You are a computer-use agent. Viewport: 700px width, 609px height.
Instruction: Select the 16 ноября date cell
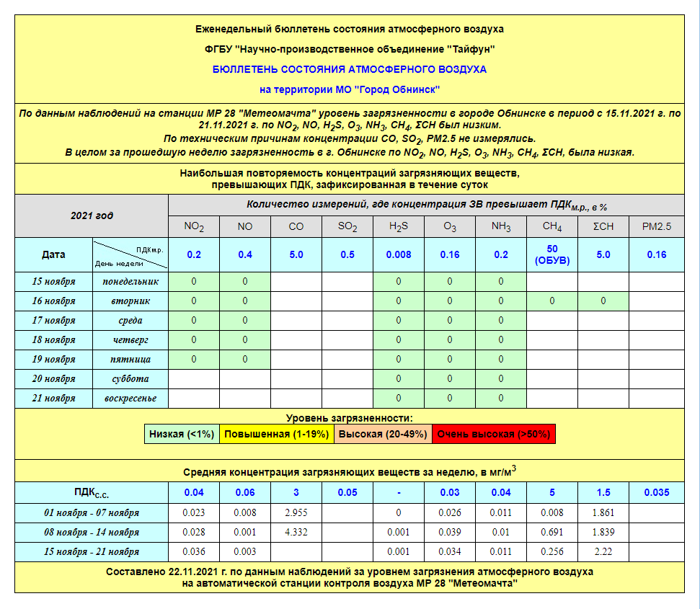click(x=54, y=301)
